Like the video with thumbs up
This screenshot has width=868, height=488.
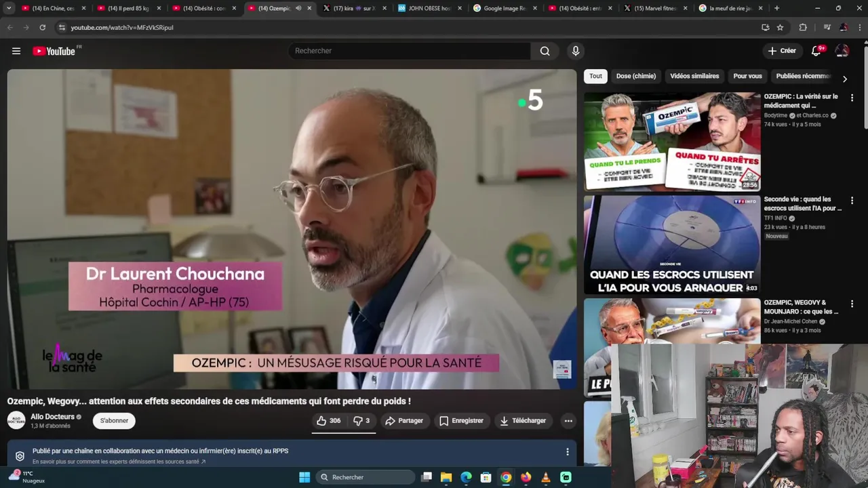coord(329,421)
